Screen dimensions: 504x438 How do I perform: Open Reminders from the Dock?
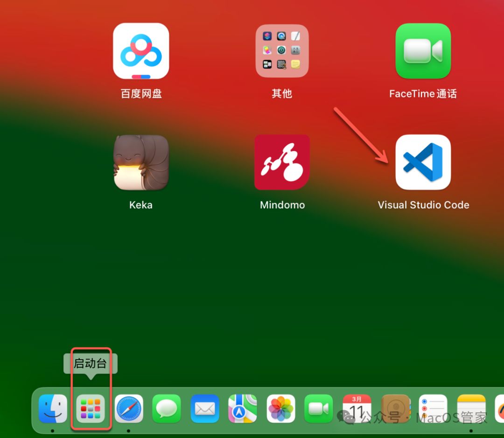tap(433, 409)
